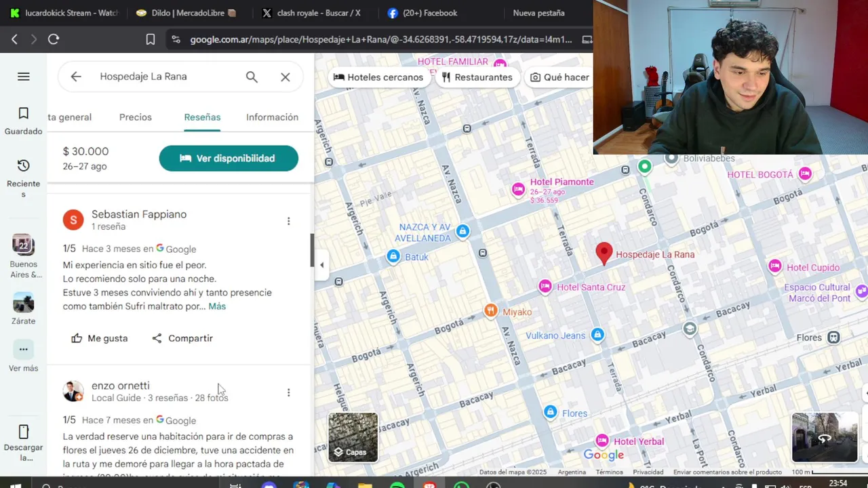Open the Zárate recent thumbnail
Image resolution: width=868 pixels, height=488 pixels.
point(24,303)
